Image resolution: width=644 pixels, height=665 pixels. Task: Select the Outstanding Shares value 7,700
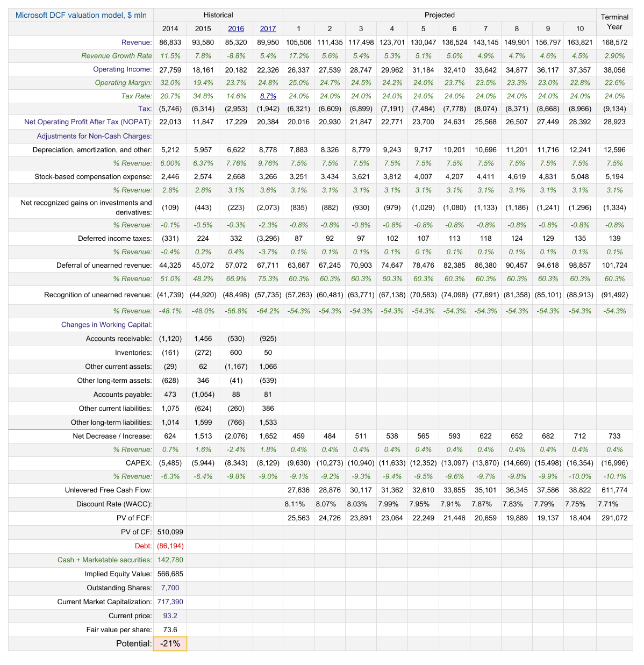[x=170, y=588]
